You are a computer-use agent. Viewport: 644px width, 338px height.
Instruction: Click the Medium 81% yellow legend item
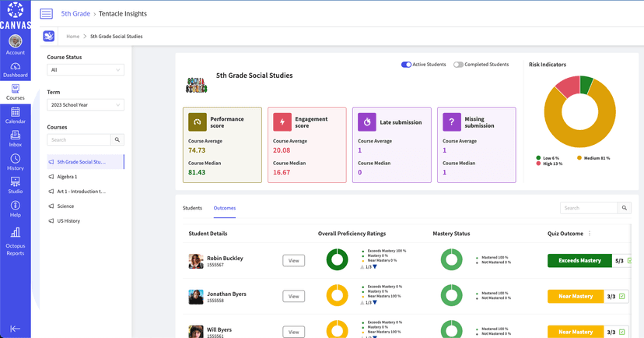point(593,158)
